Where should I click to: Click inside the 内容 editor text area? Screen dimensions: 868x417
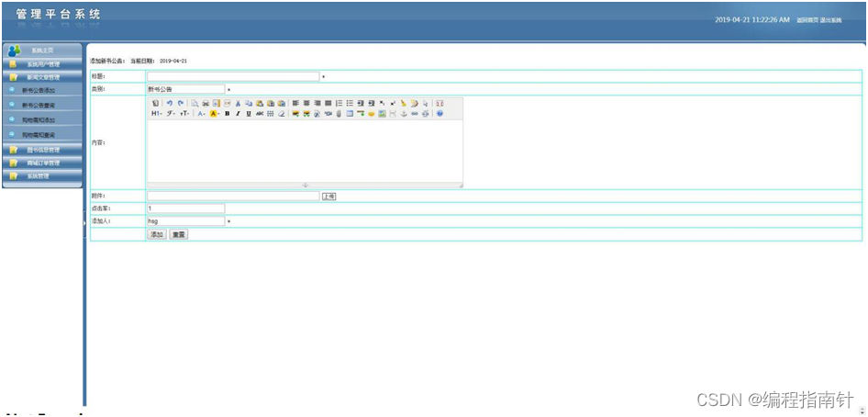coord(305,151)
